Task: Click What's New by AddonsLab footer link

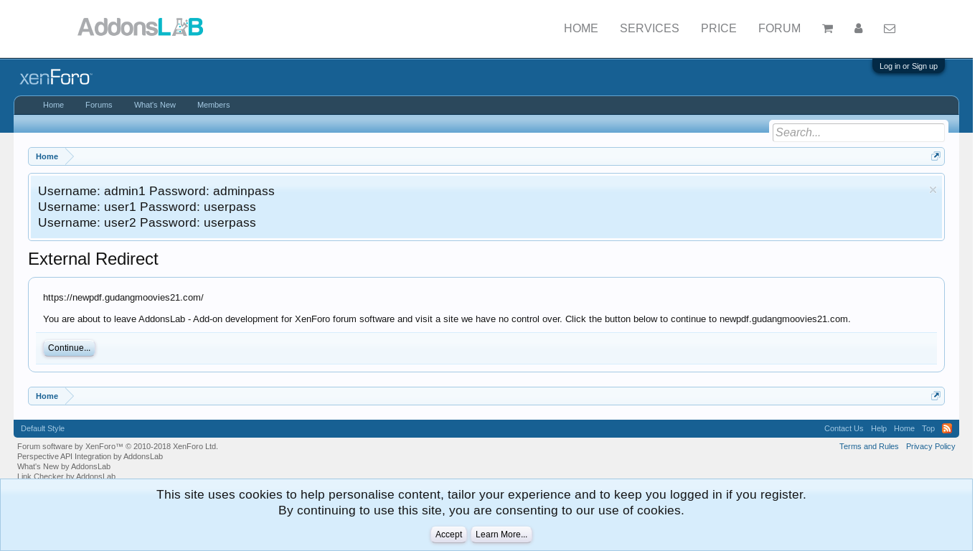Action: tap(64, 466)
